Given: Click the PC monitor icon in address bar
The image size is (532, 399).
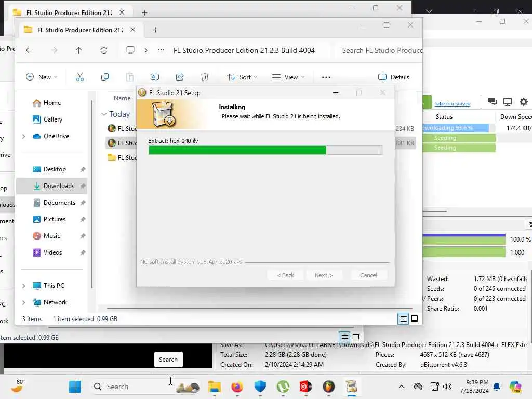Looking at the screenshot, I should coord(130,50).
